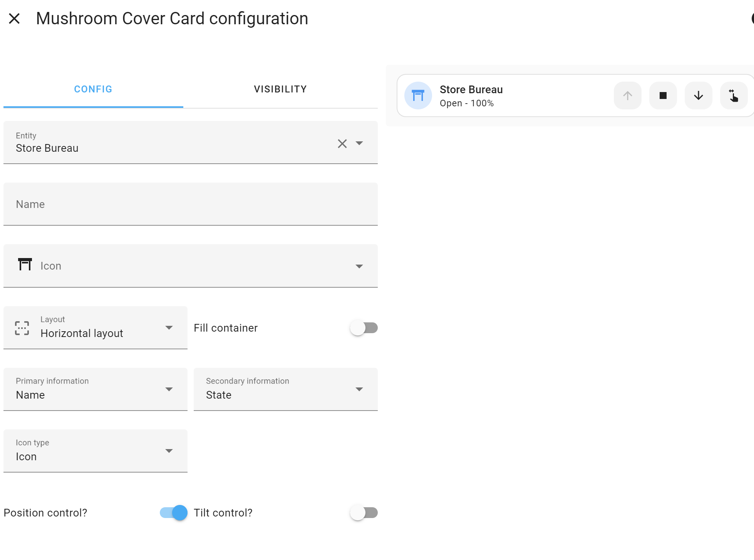Clear the Store Bureau entity selection

[x=342, y=143]
